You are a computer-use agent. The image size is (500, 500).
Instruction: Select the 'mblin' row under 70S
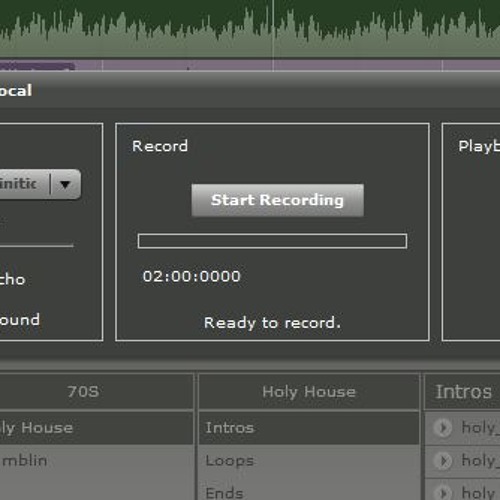[x=97, y=461]
